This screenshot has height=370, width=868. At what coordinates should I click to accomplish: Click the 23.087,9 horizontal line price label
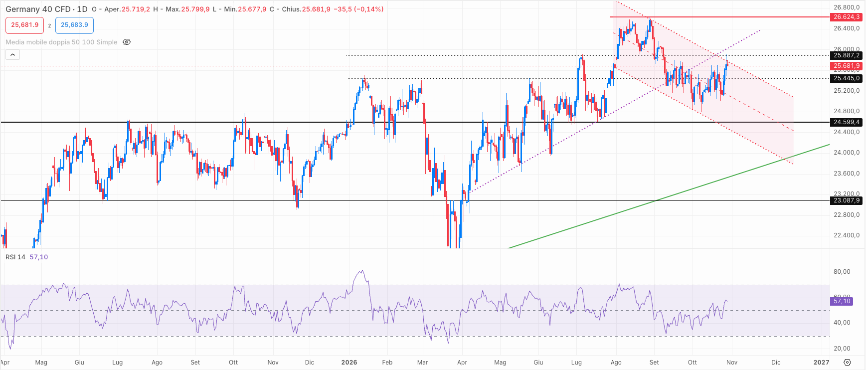846,201
